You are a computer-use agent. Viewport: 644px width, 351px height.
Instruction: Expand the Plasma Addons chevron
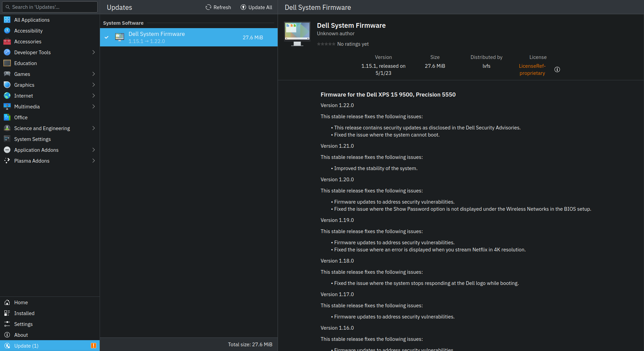[x=94, y=161]
